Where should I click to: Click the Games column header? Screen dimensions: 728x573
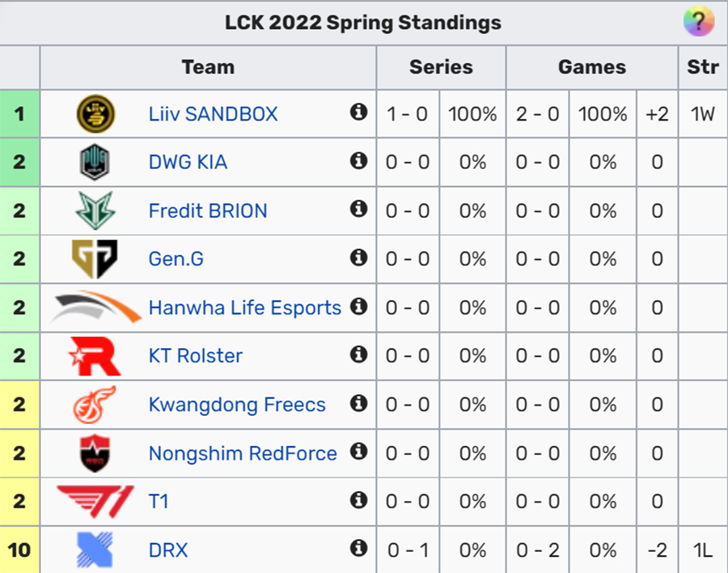592,67
